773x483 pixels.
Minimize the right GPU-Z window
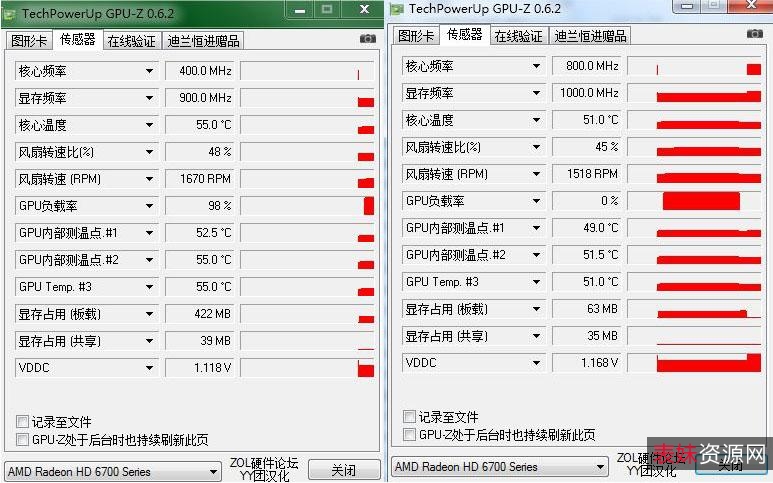(x=687, y=6)
